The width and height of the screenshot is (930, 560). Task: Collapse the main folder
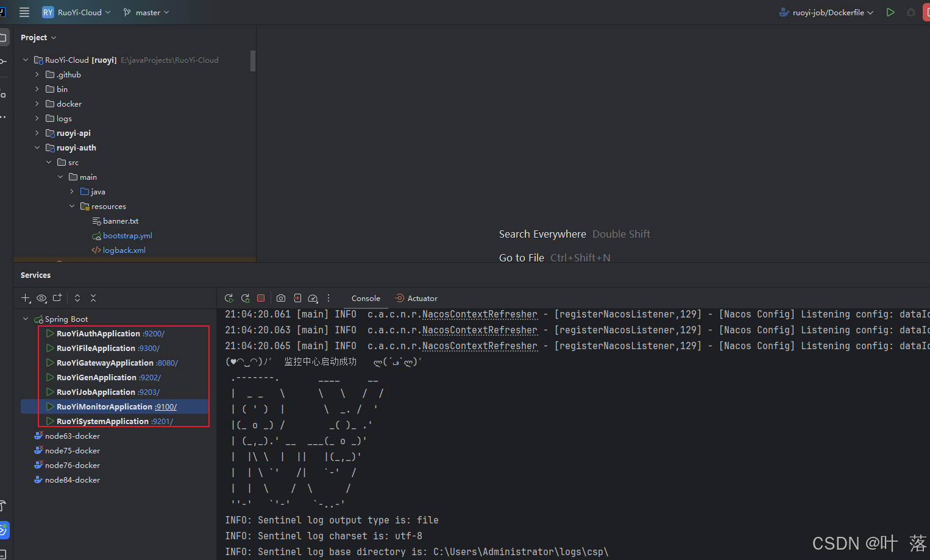(x=60, y=177)
